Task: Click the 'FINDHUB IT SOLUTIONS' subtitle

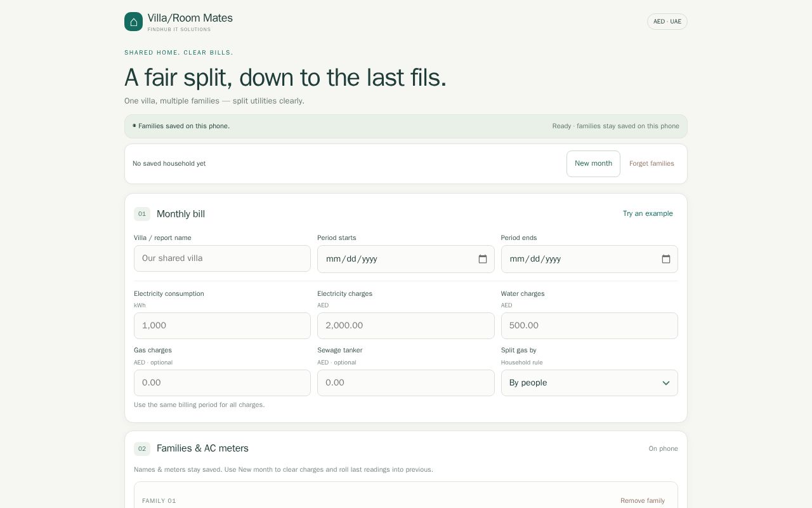Action: [180, 29]
